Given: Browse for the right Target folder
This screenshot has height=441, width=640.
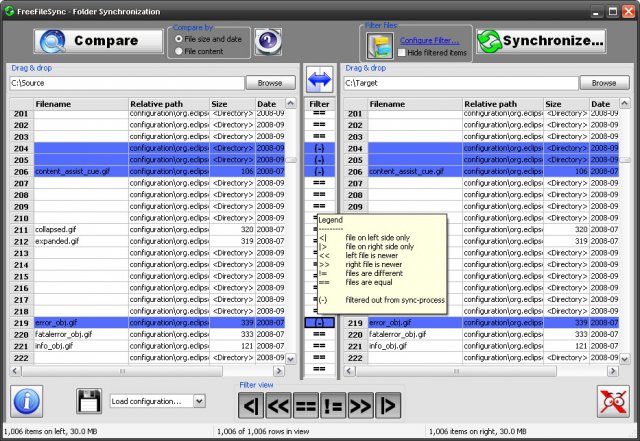Looking at the screenshot, I should [604, 83].
